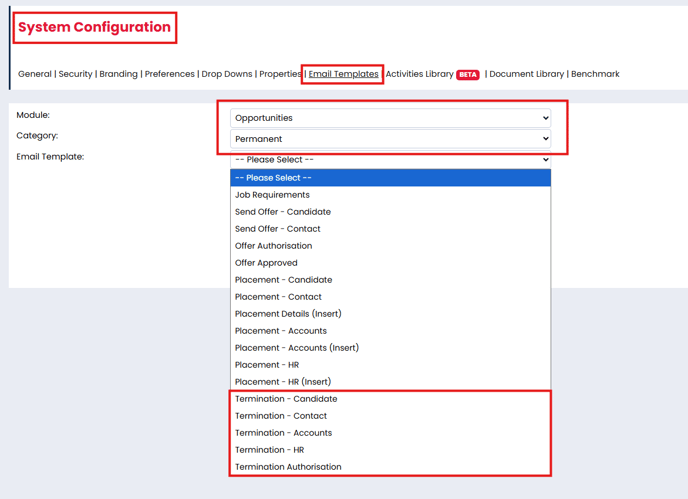Choose Termination - Candidate template

click(x=286, y=399)
